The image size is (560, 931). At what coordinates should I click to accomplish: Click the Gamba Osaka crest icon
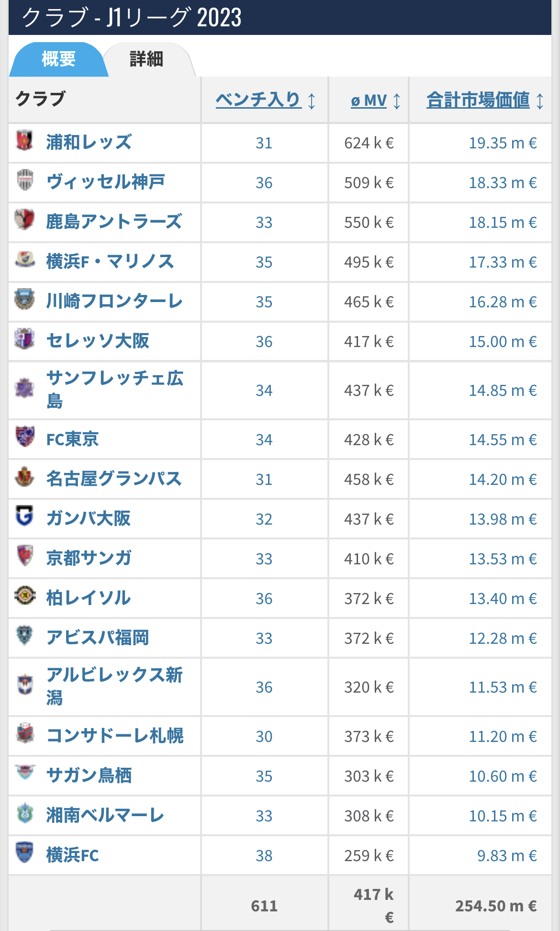click(x=24, y=516)
